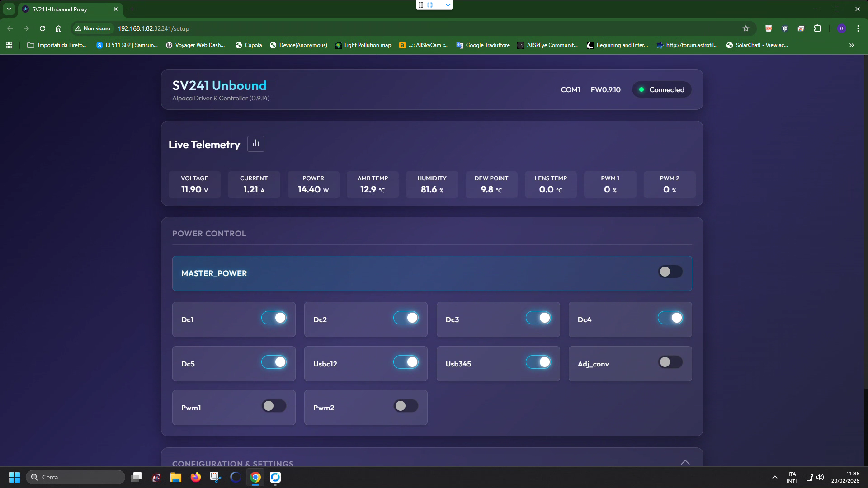Open the Google Traduttore bookmark

pyautogui.click(x=483, y=45)
